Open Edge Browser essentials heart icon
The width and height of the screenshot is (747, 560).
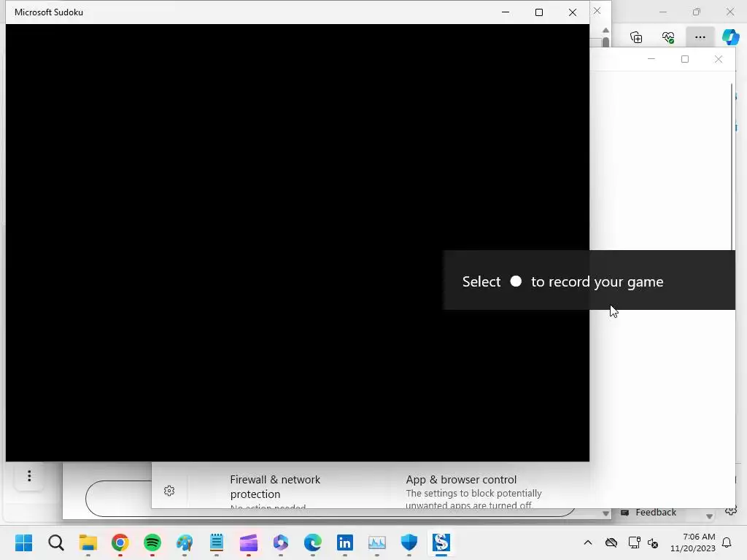668,37
